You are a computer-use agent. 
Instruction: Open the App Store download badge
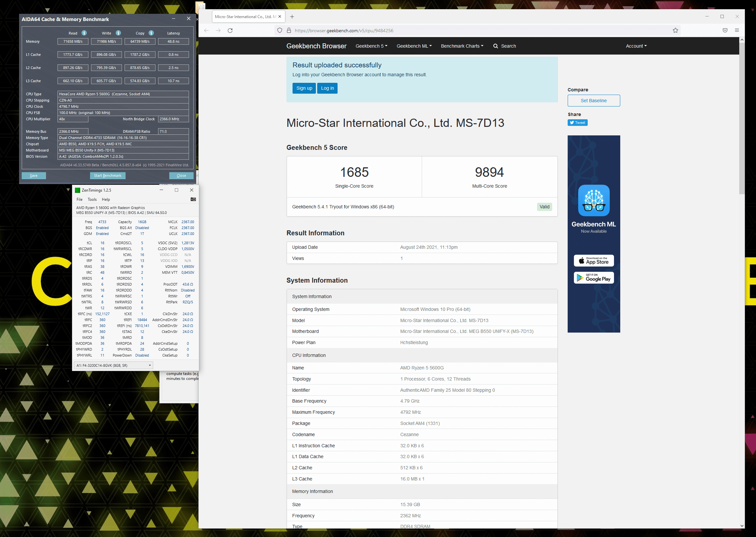594,261
